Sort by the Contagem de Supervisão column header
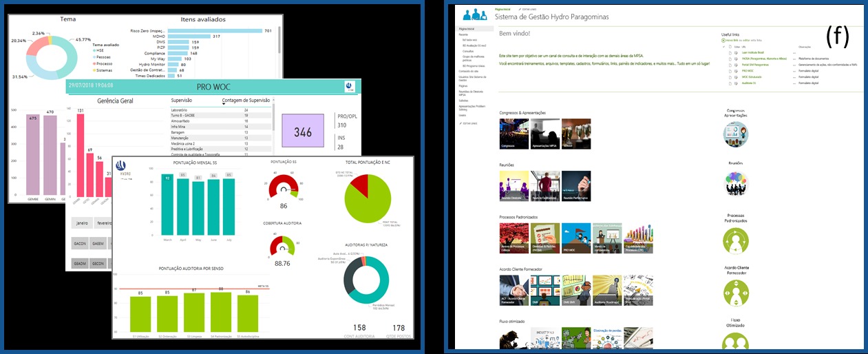This screenshot has height=354, width=868. 246,101
